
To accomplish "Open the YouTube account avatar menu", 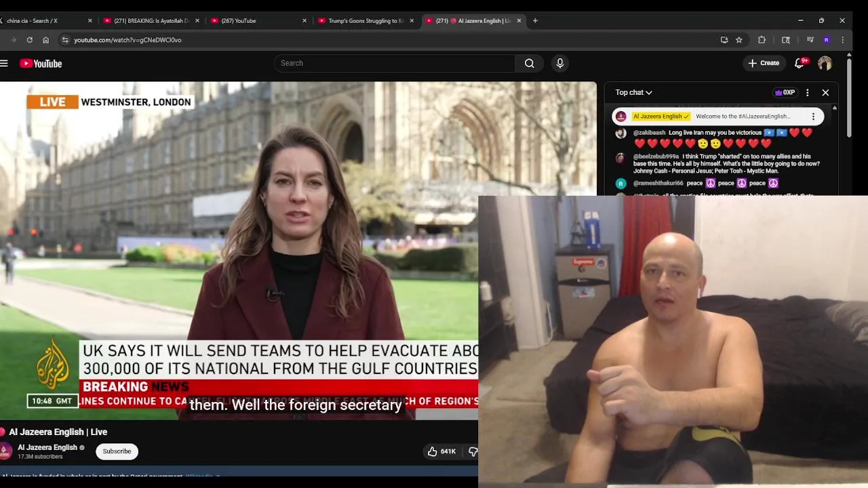I will 825,63.
